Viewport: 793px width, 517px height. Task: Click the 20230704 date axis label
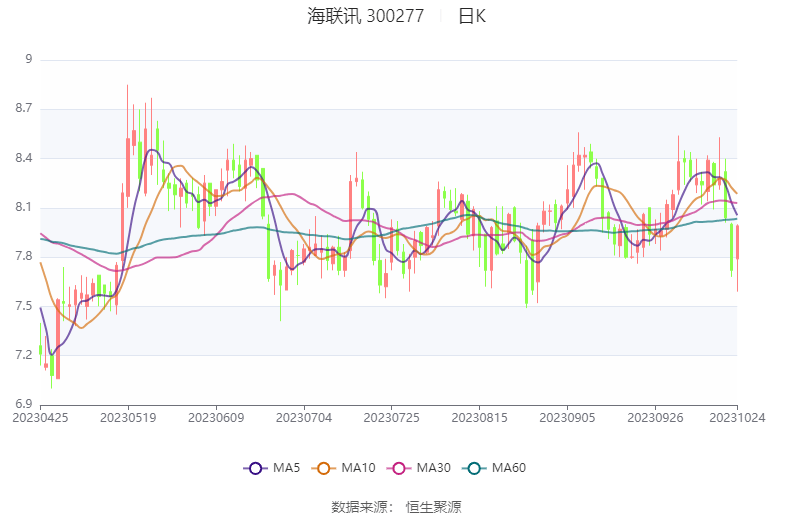(x=303, y=417)
